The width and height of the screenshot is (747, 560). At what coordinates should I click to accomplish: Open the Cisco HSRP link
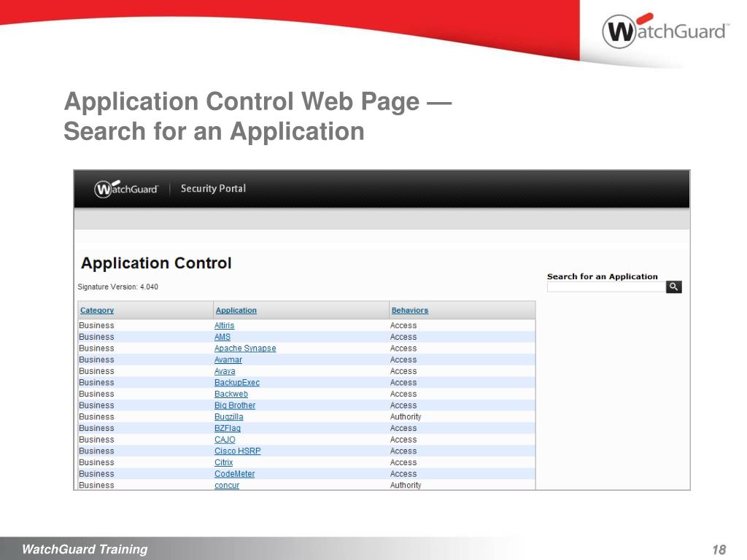(238, 451)
